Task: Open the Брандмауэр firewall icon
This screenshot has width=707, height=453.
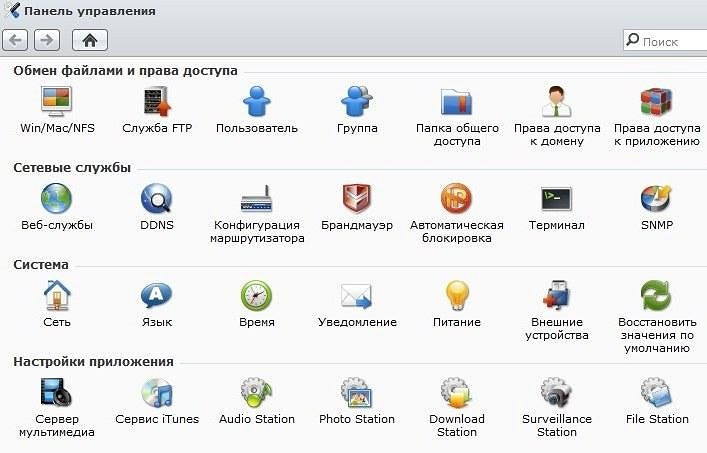Action: point(357,198)
